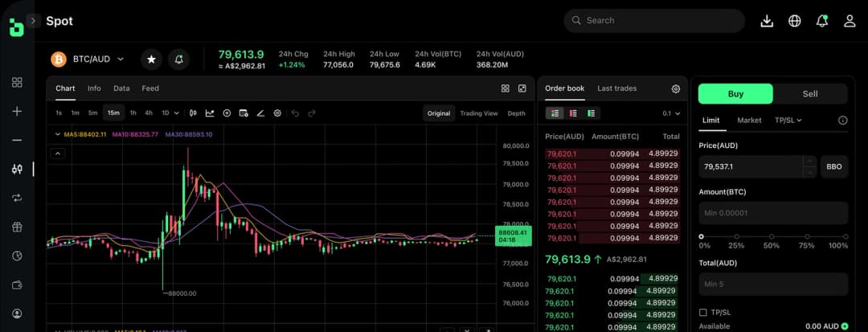Click the minus icon in the sidebar
868x332 pixels.
pyautogui.click(x=17, y=140)
